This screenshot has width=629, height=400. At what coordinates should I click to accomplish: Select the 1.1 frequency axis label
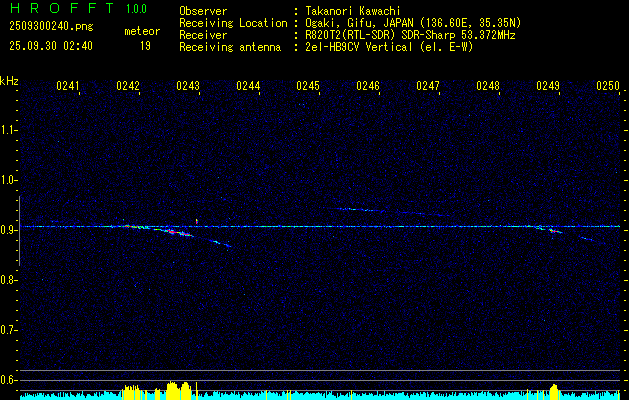(9, 129)
